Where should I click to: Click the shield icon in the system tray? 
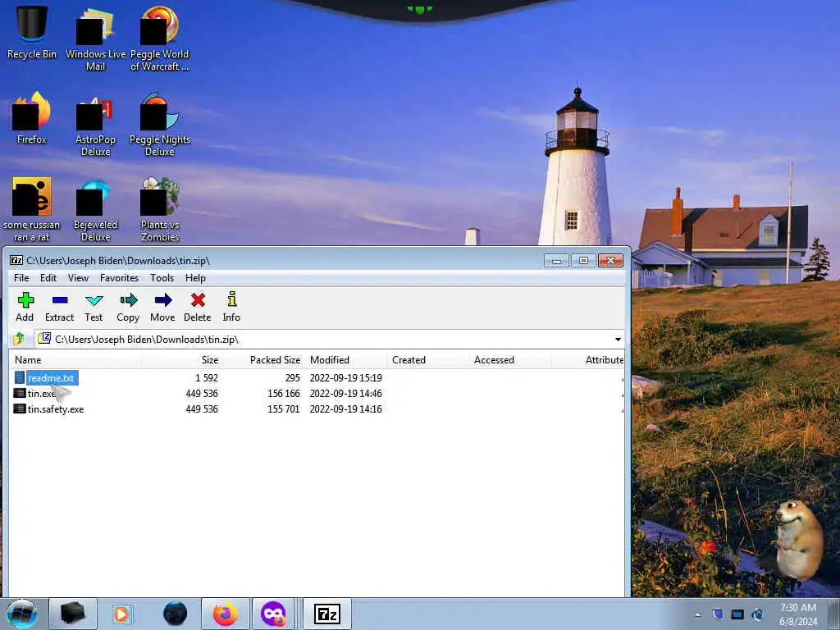pyautogui.click(x=717, y=614)
